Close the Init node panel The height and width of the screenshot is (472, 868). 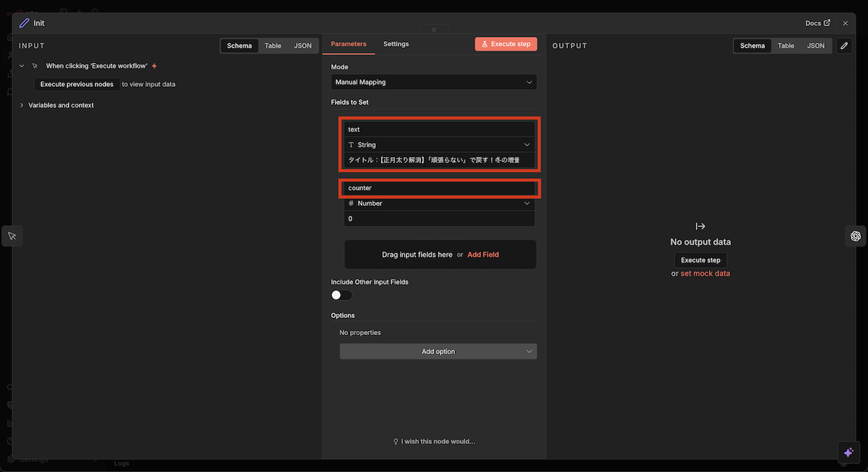click(x=845, y=23)
